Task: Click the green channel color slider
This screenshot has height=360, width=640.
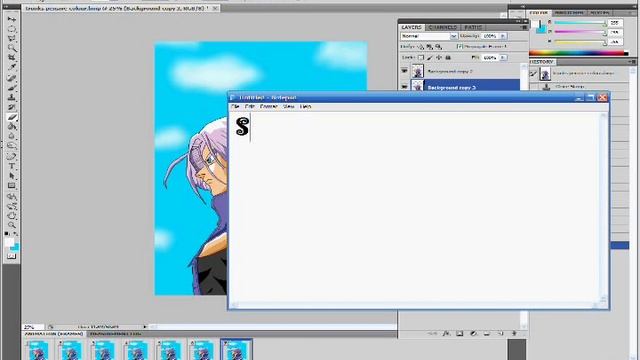Action: [580, 32]
